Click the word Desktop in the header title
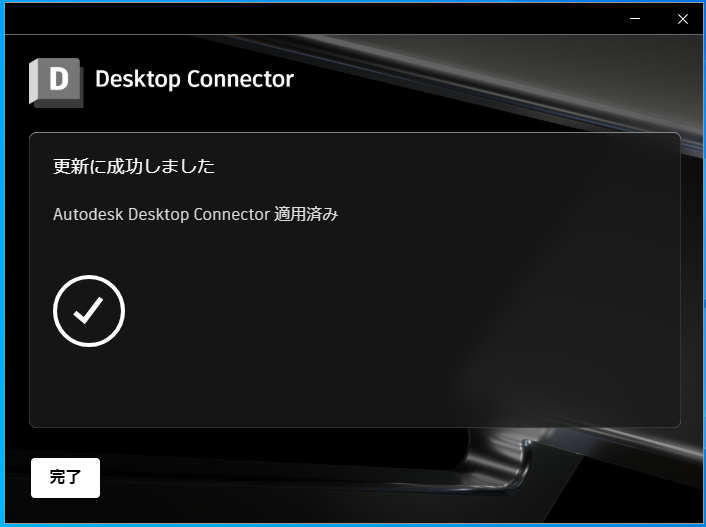 [138, 80]
